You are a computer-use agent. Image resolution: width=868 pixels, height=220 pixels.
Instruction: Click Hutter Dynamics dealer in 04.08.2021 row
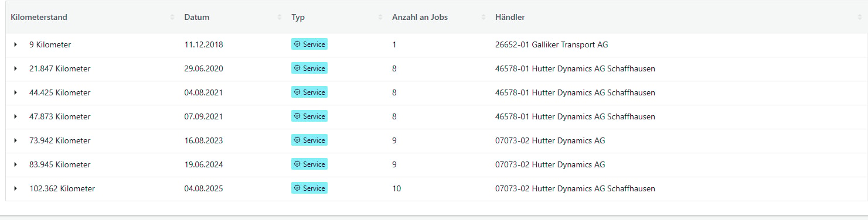click(575, 92)
